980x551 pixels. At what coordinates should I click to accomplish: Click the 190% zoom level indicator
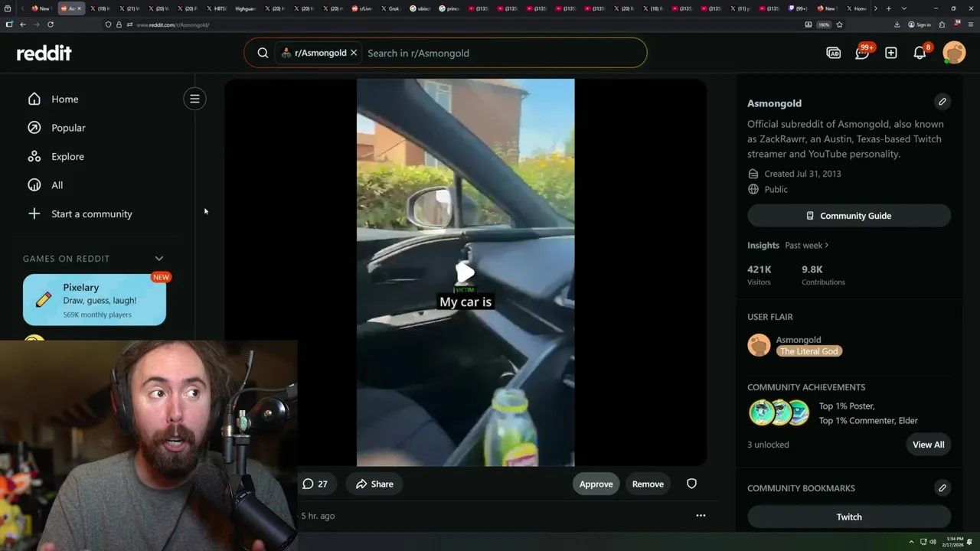click(824, 24)
